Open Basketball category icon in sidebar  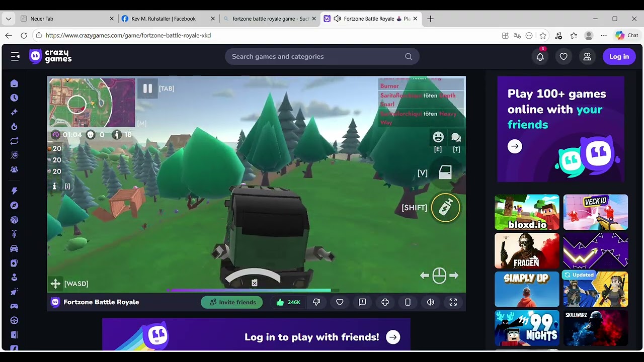(14, 220)
